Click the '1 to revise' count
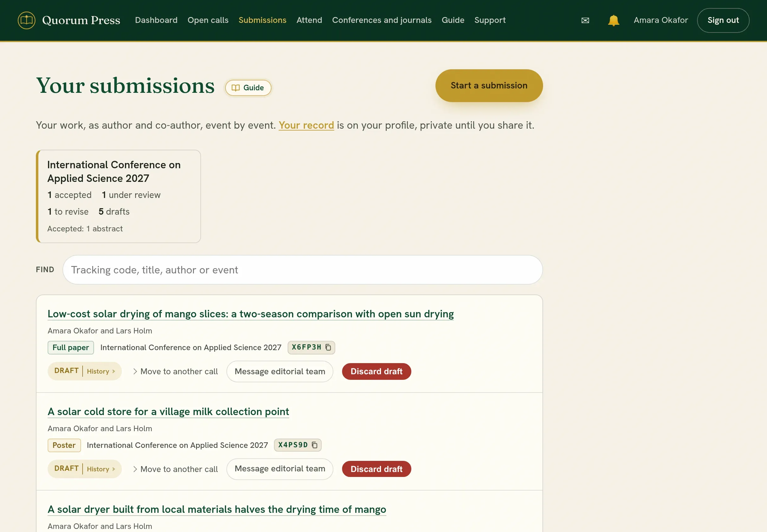The width and height of the screenshot is (767, 532). (x=68, y=212)
